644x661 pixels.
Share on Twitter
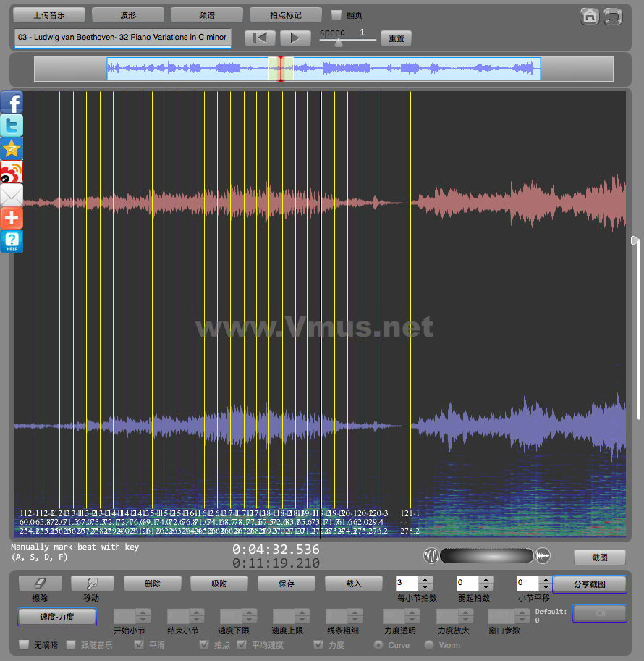tap(12, 125)
